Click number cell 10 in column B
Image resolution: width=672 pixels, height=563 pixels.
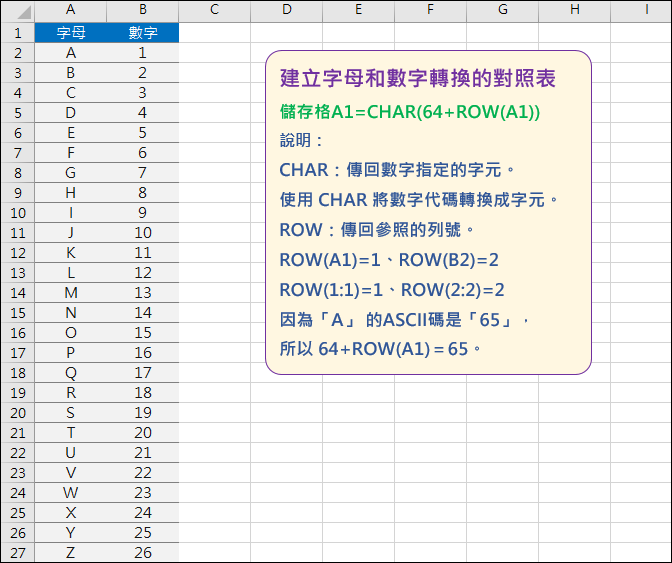[143, 233]
